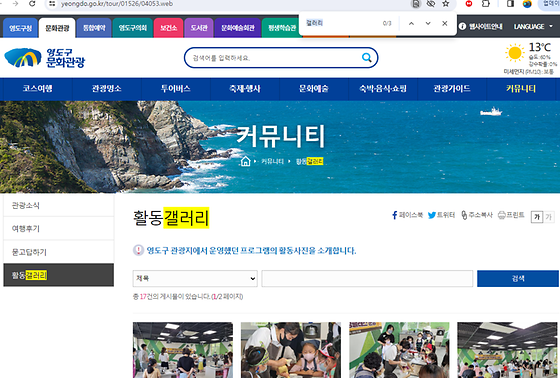Image resolution: width=560 pixels, height=378 pixels.
Task: Switch to the 문화관광 tab
Action: (x=57, y=28)
